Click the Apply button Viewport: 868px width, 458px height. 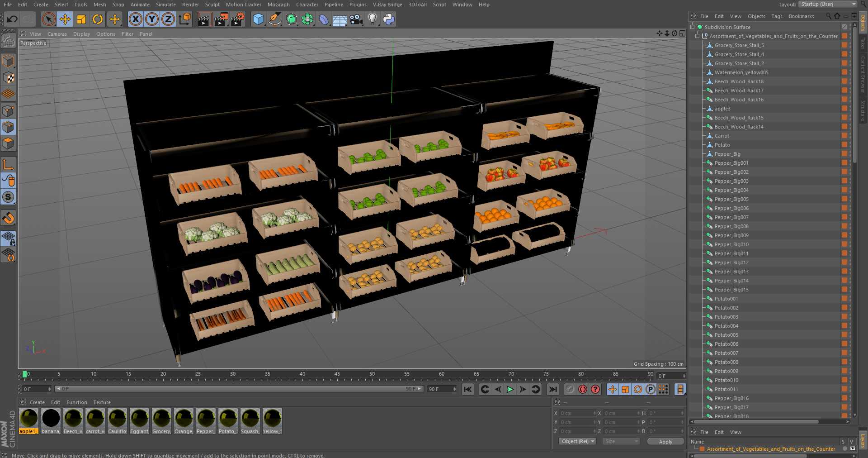[665, 441]
